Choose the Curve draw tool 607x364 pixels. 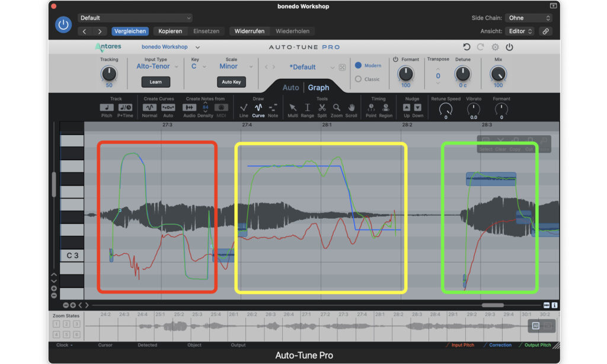pos(258,107)
